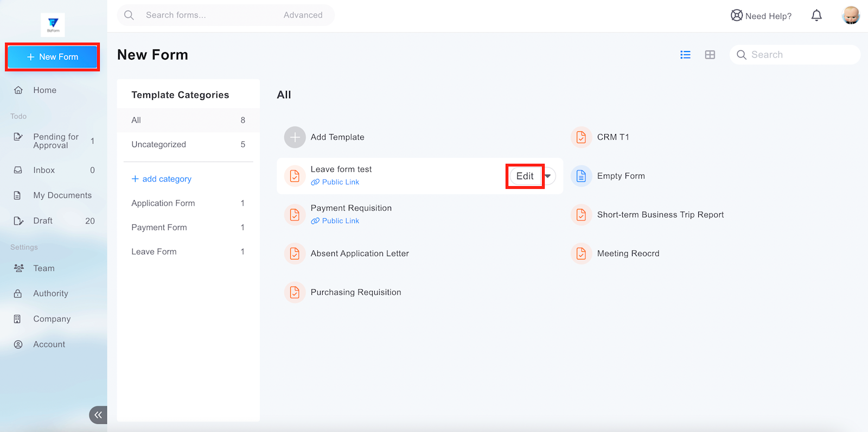The image size is (868, 432).
Task: Click the BizForm logo icon
Action: [x=53, y=24]
